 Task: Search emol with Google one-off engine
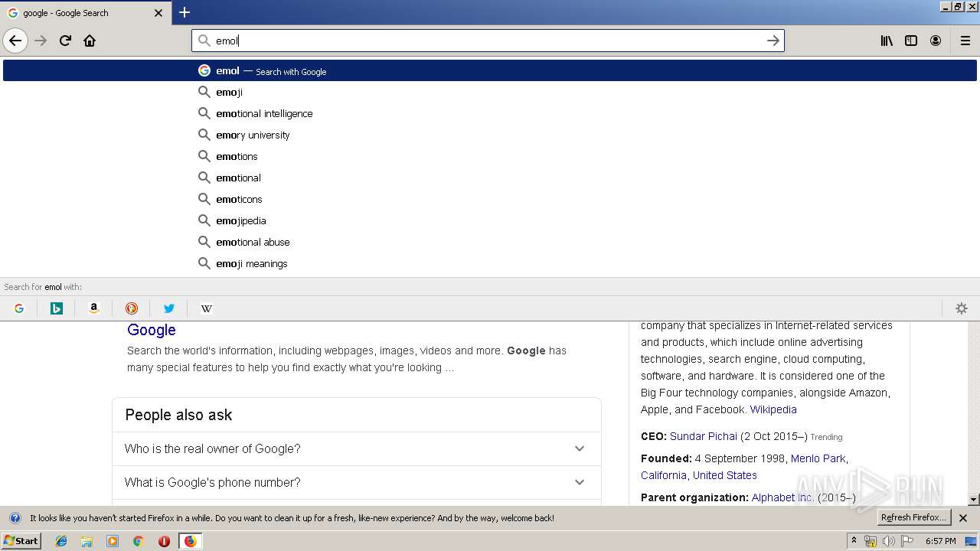(19, 308)
